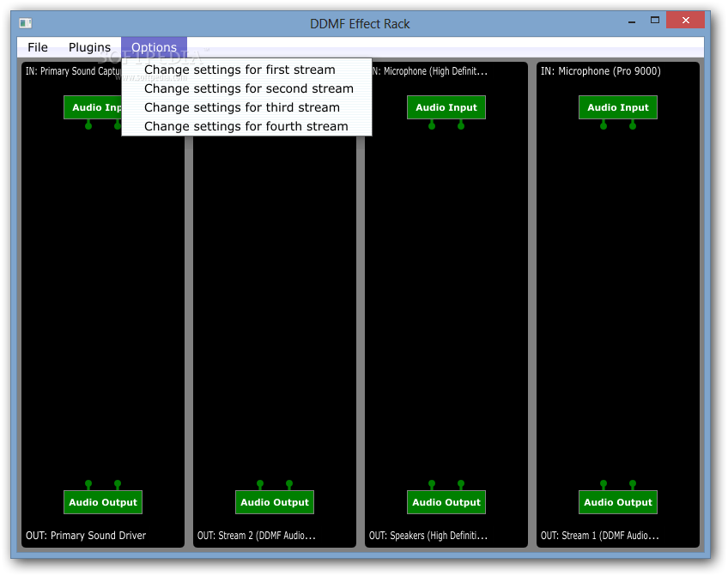Close the Options menu

click(154, 47)
